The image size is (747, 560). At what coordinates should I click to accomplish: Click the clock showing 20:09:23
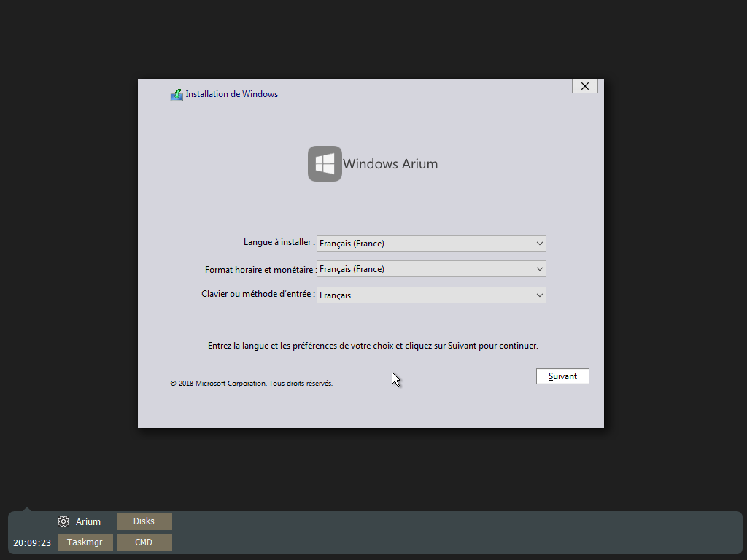[32, 542]
